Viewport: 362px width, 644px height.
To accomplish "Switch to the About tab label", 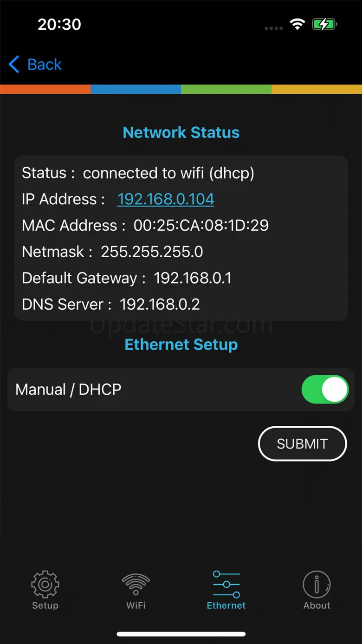I will (x=317, y=605).
